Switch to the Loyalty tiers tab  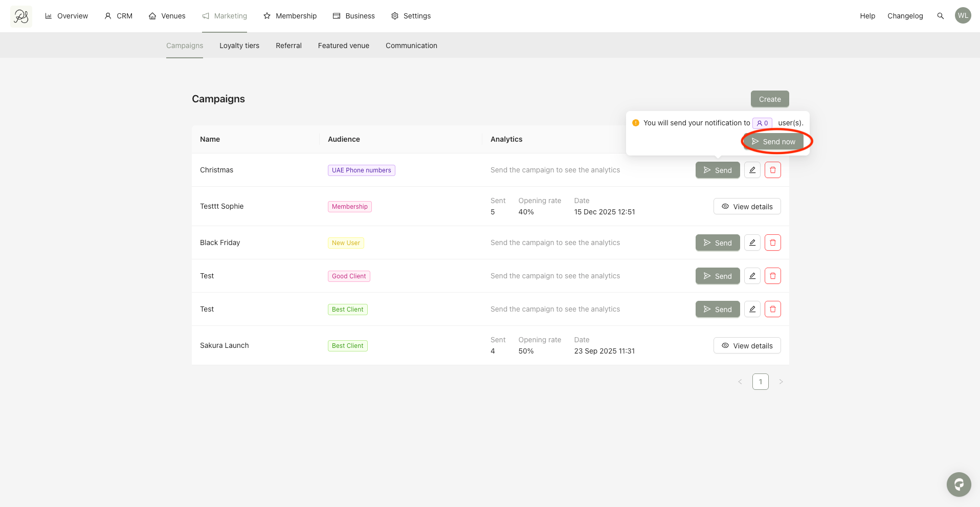click(239, 46)
